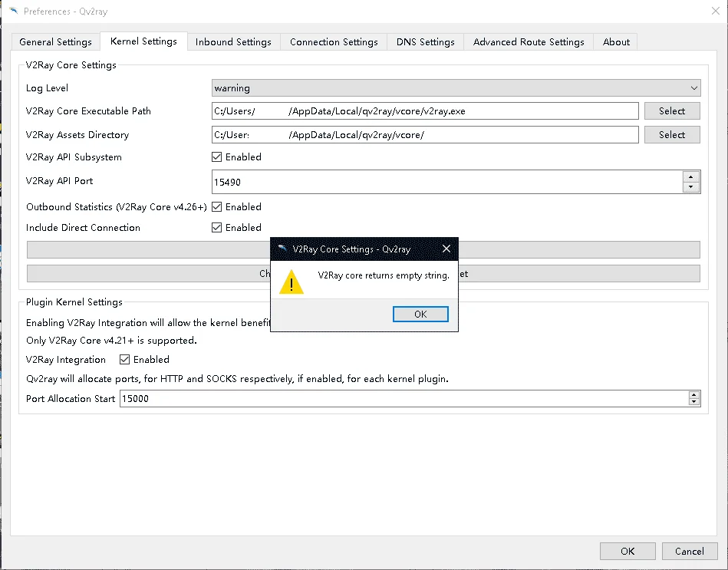Screen dimensions: 728x570
Task: Click the 'V2Ray Core Settings' group title
Action: (x=71, y=65)
